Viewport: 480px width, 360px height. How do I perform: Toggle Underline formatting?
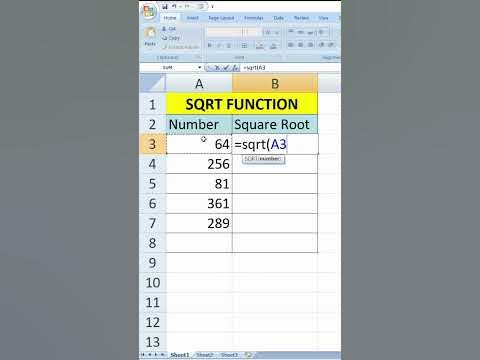pos(229,45)
